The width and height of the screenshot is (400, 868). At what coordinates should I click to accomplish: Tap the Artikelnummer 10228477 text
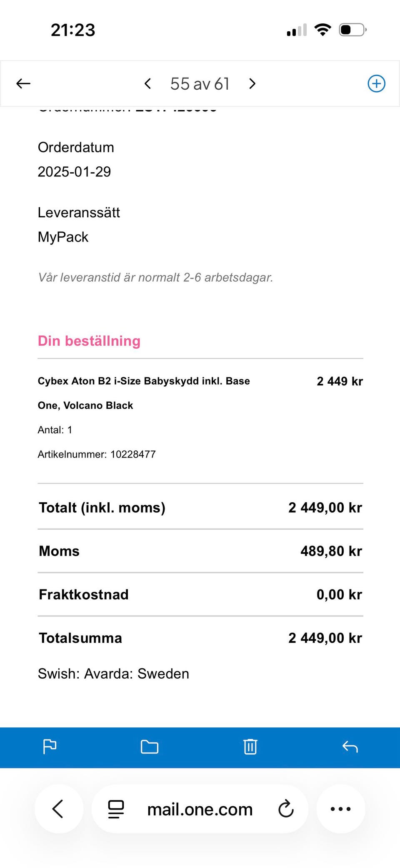point(97,454)
